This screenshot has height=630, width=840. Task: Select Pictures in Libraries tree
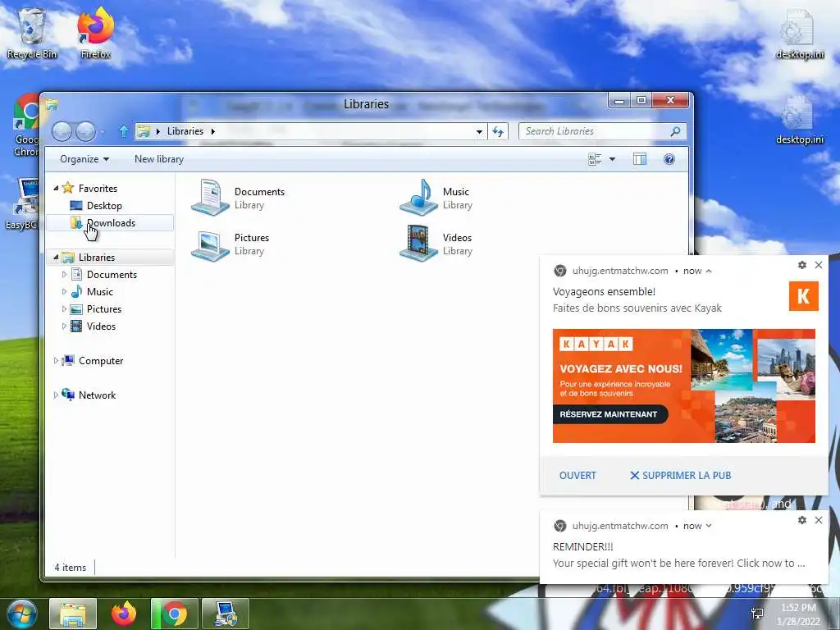104,308
